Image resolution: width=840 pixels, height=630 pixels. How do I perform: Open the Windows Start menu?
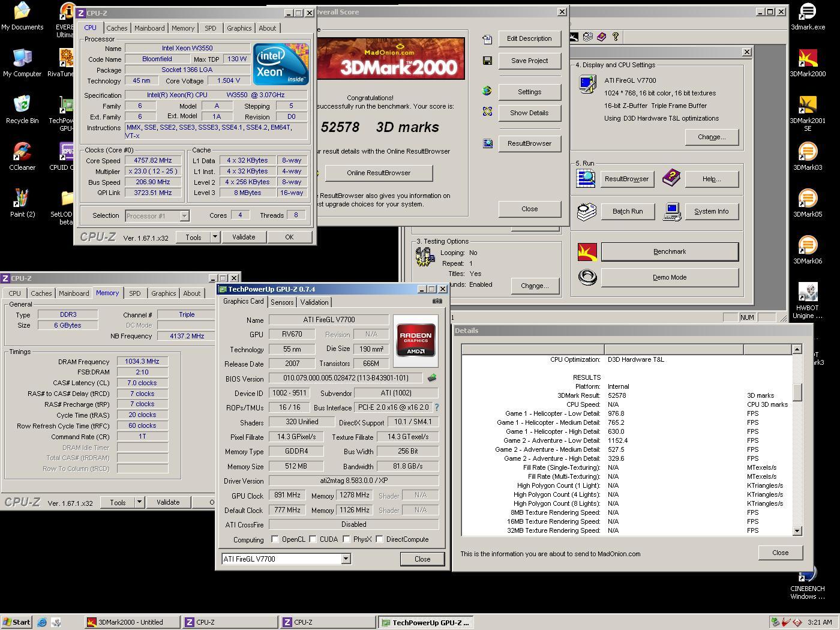tap(17, 622)
